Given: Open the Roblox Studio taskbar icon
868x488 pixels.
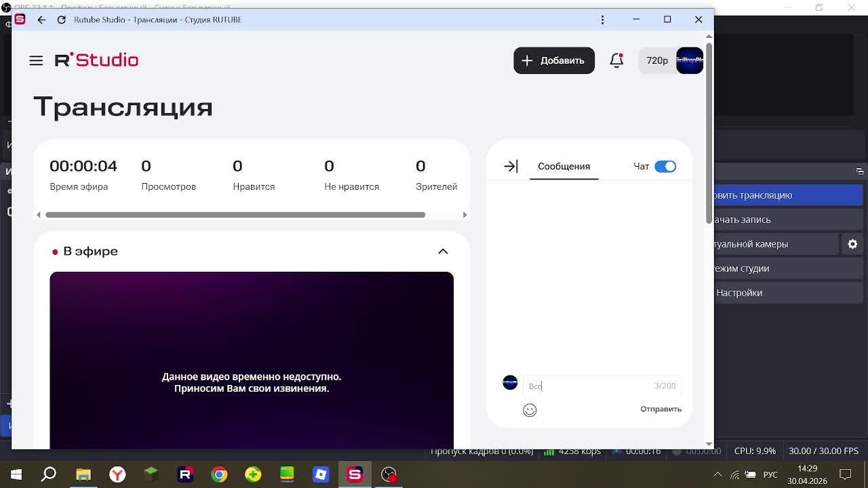Looking at the screenshot, I should point(321,474).
